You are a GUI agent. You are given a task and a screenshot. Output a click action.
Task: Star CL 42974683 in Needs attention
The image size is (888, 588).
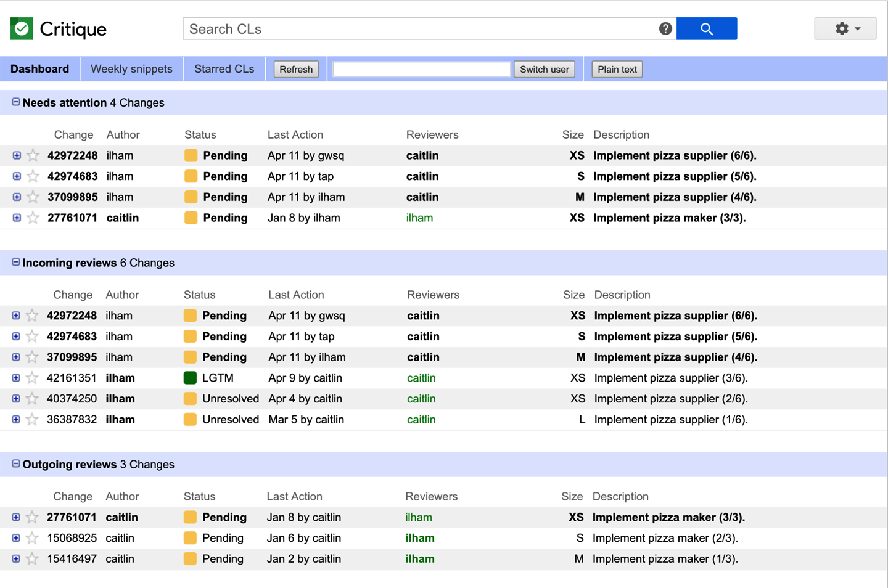point(32,176)
